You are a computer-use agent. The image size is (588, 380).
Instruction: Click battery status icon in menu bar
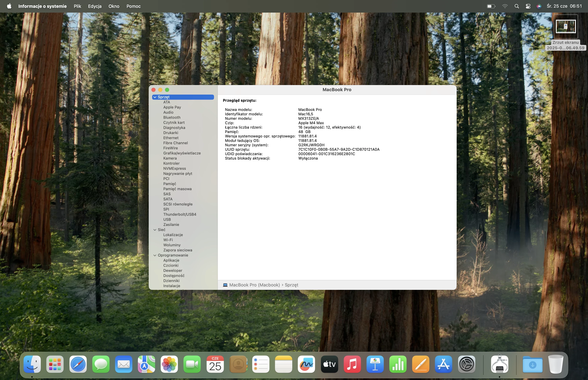pyautogui.click(x=491, y=6)
